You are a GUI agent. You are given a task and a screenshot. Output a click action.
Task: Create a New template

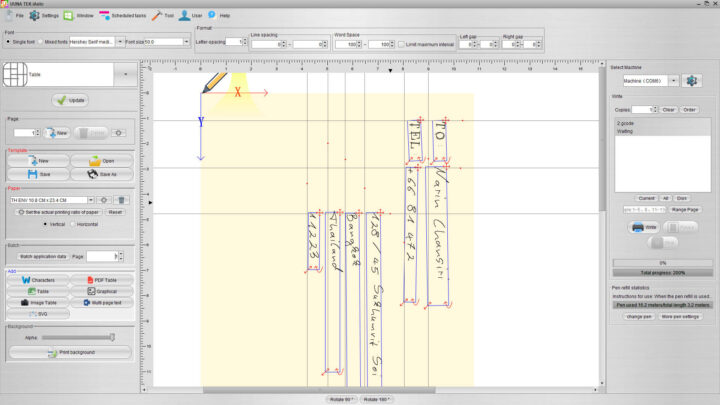point(39,161)
